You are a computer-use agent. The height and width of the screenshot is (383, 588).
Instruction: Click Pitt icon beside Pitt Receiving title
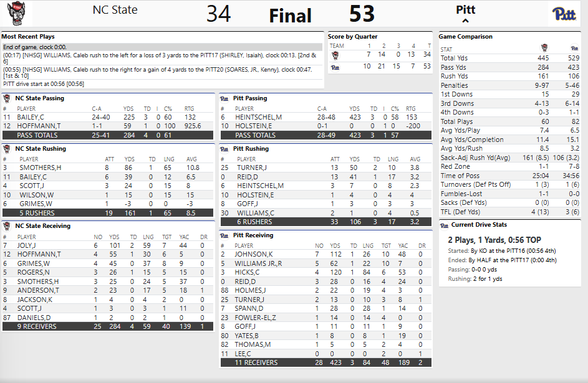(225, 235)
